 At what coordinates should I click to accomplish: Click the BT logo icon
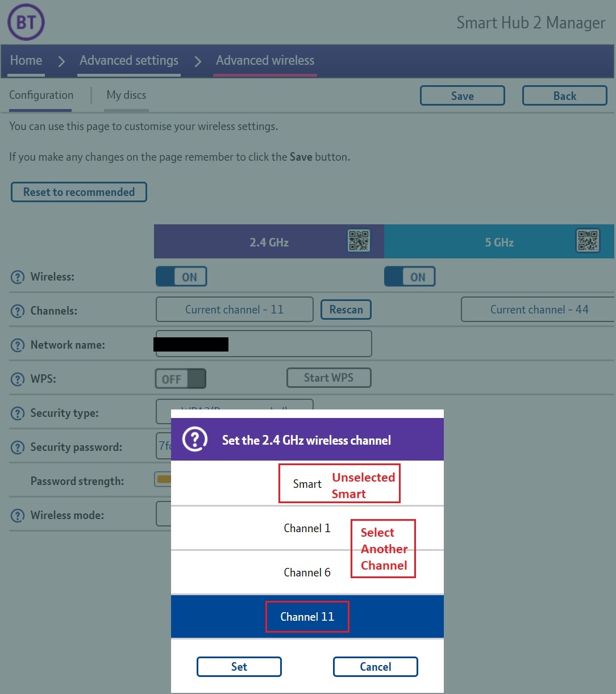[x=26, y=22]
